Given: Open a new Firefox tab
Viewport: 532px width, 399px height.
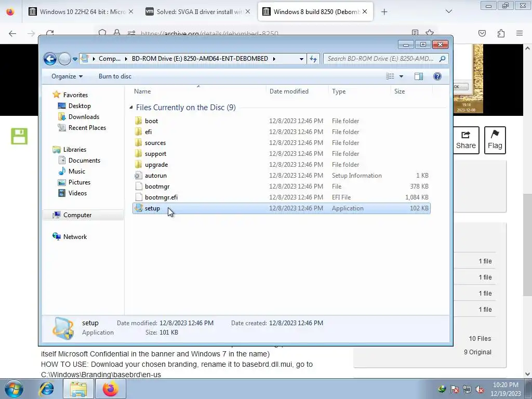Looking at the screenshot, I should pos(384,12).
